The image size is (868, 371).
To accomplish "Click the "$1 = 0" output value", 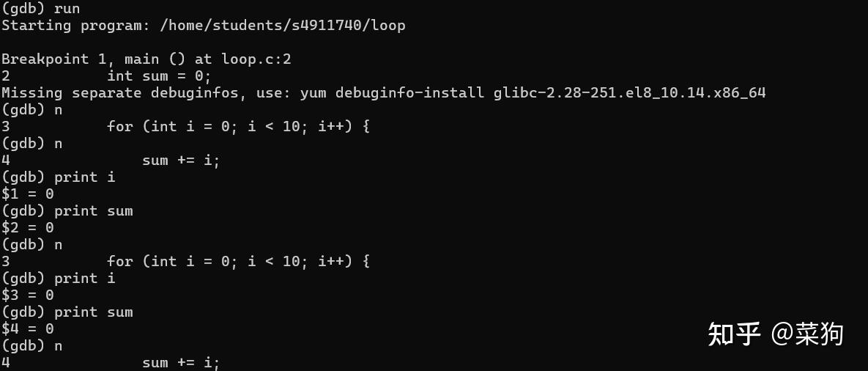I will (28, 194).
